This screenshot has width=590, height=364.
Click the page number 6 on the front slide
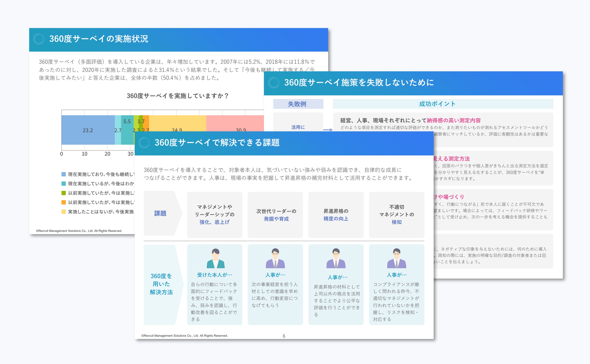(284, 336)
